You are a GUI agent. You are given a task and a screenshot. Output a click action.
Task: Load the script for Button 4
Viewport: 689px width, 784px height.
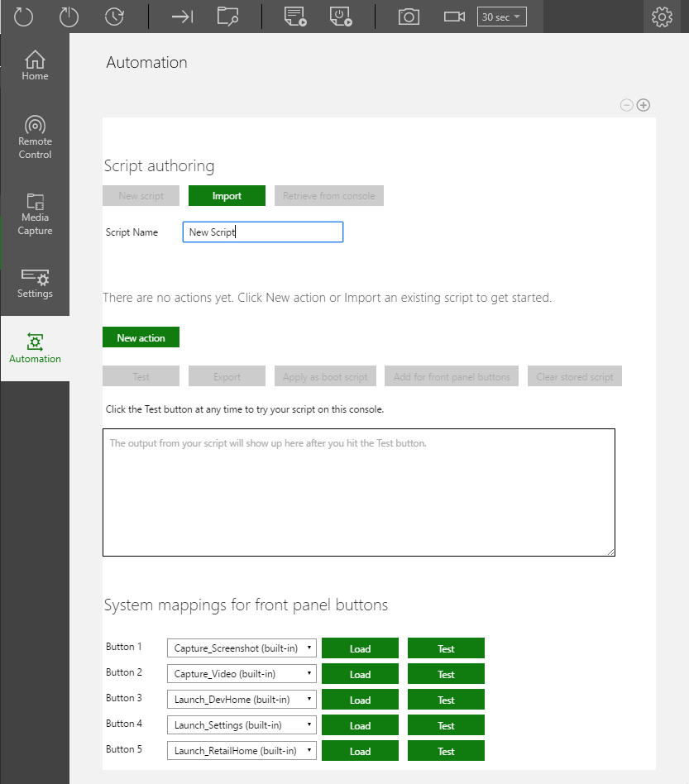coord(360,725)
